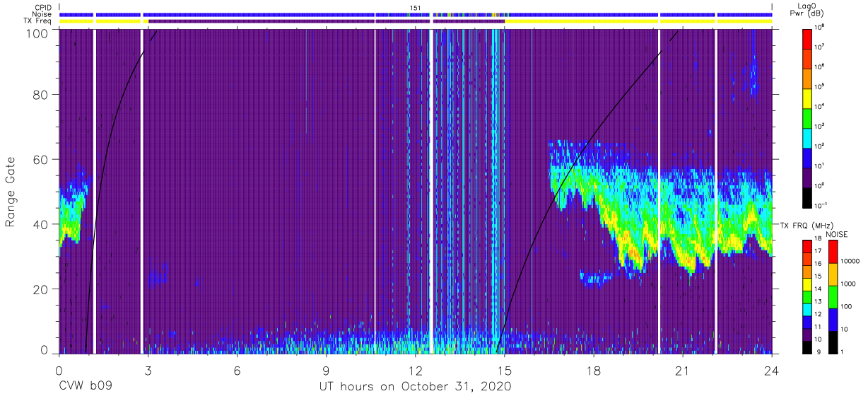This screenshot has width=868, height=401.
Task: Click the '13' TX FRQ legend value
Action: [818, 301]
